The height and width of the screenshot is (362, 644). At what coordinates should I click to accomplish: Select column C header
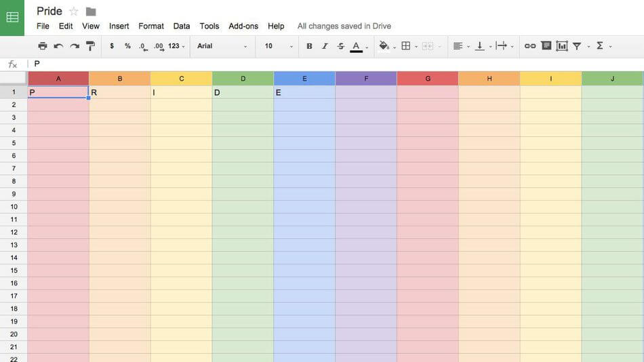pos(182,79)
